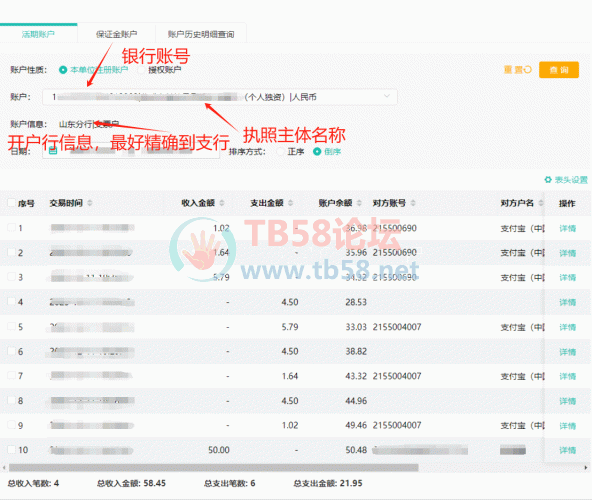Open the 账户历史明细查询 tab

[201, 34]
